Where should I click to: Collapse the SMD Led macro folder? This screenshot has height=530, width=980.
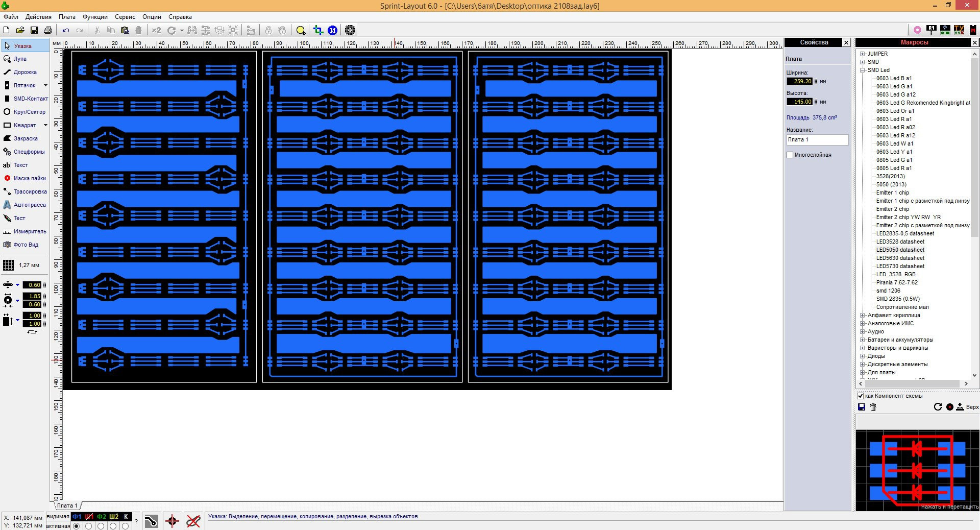click(863, 70)
